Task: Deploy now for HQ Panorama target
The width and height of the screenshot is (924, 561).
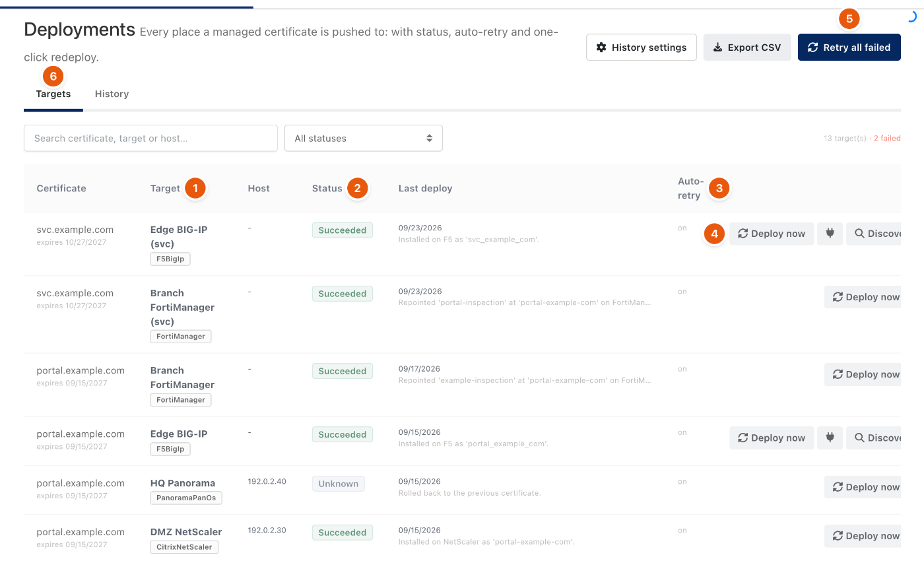Action: [863, 487]
